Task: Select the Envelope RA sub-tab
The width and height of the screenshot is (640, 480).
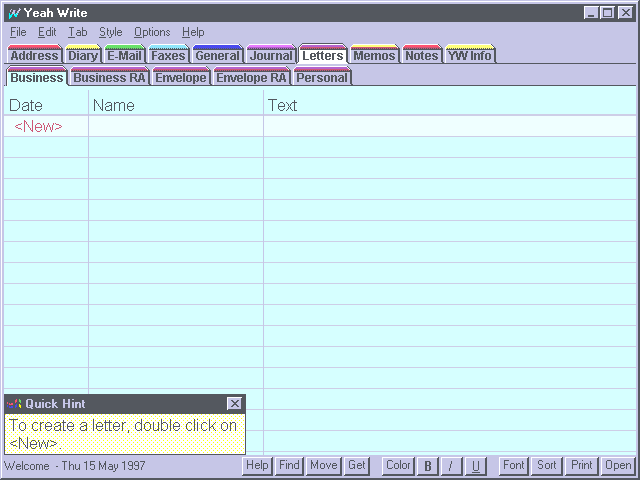Action: [251, 78]
